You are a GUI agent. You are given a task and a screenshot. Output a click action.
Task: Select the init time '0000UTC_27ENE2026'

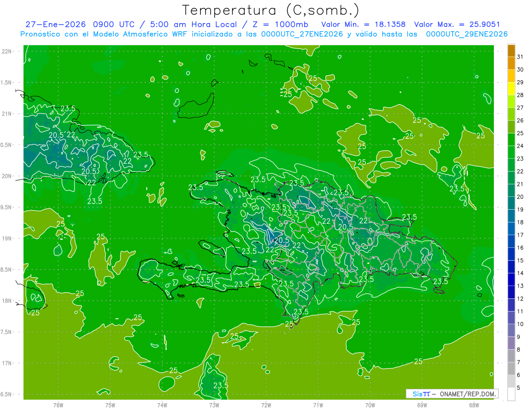(302, 34)
